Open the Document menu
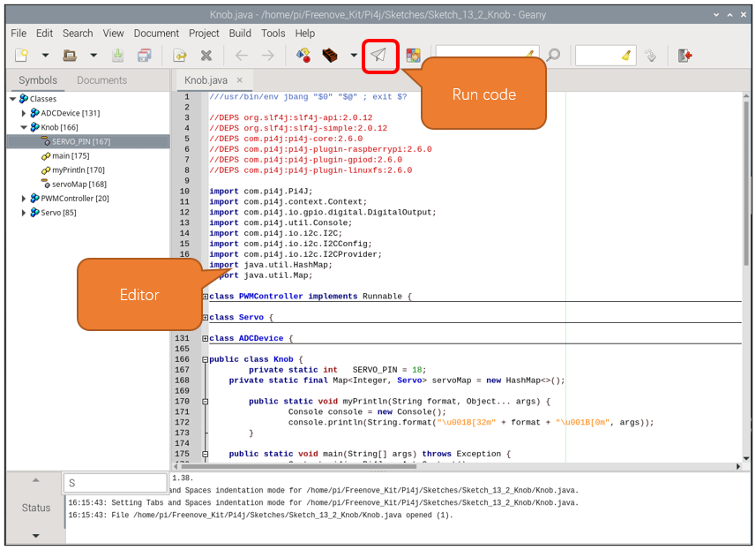756x550 pixels. point(156,34)
